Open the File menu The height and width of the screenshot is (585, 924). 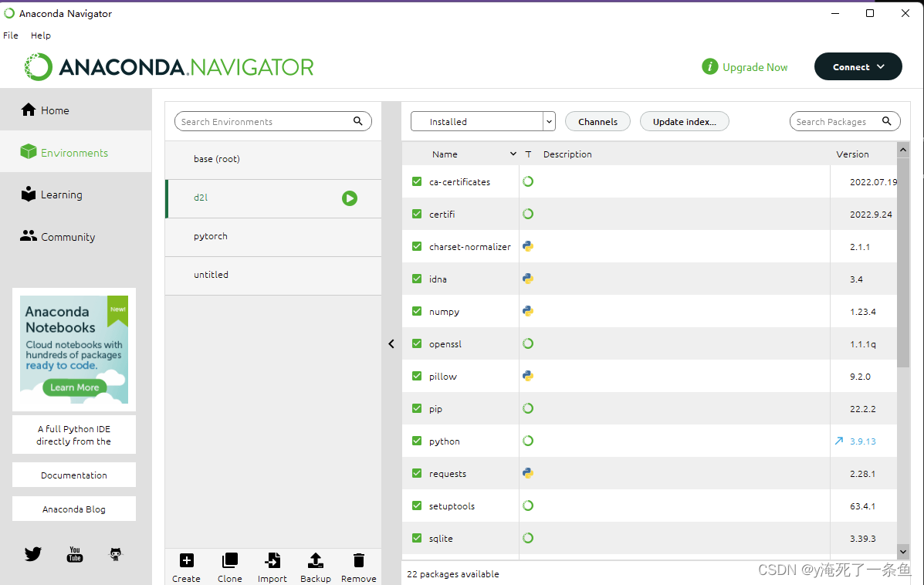[x=11, y=36]
